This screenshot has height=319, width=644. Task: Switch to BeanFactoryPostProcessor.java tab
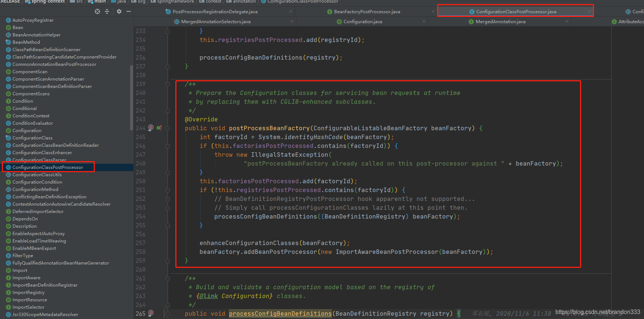(367, 12)
